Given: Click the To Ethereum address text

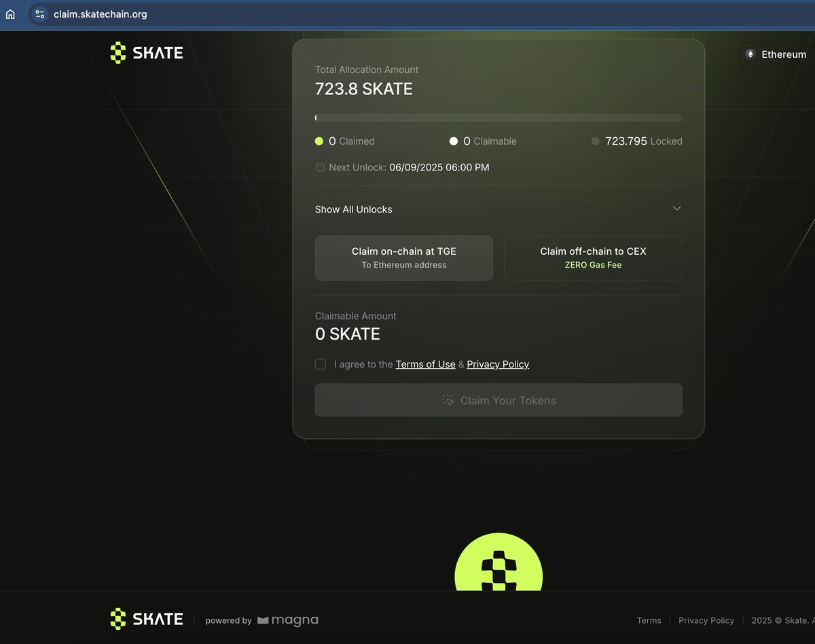Looking at the screenshot, I should point(404,265).
